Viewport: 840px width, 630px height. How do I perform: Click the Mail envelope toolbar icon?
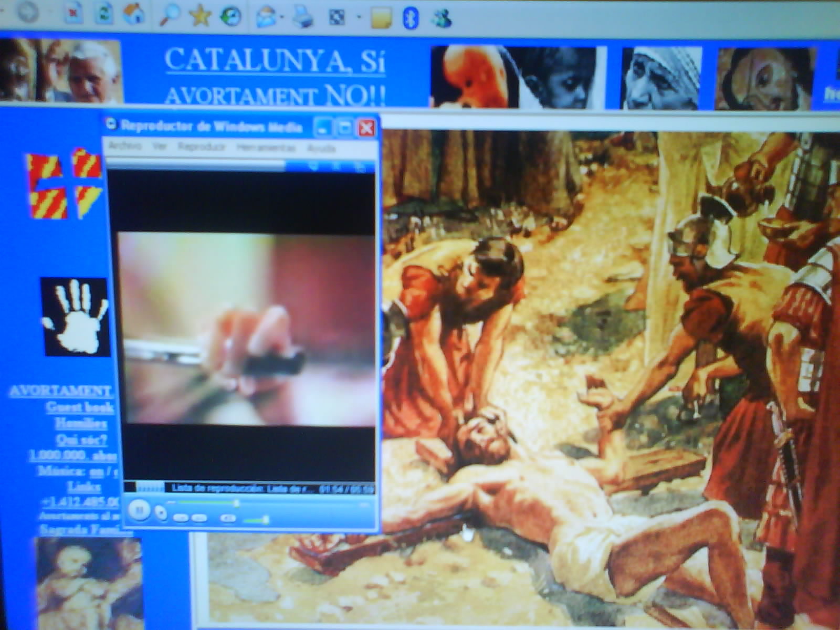[266, 17]
